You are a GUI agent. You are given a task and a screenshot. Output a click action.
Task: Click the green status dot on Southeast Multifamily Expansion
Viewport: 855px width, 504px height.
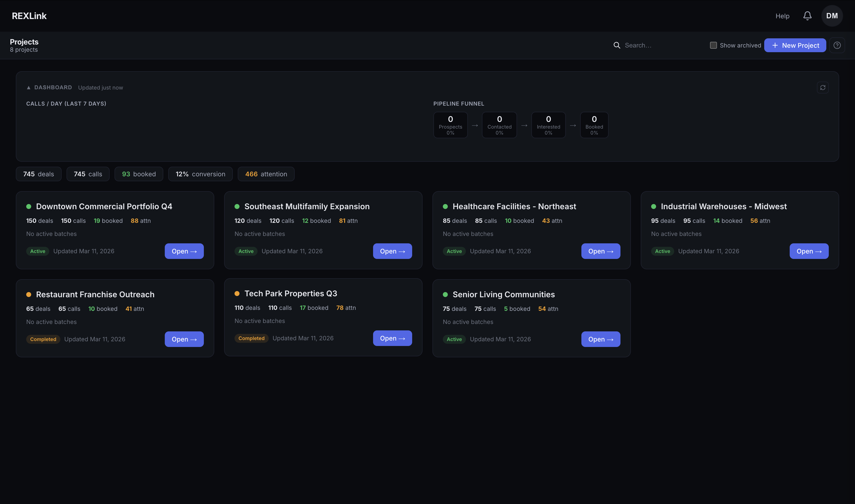tap(237, 206)
